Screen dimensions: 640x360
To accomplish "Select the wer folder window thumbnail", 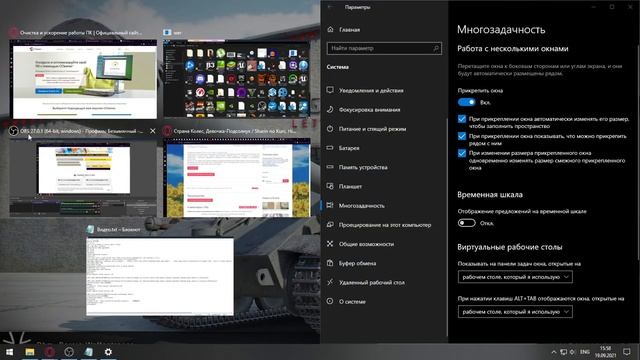I will pyautogui.click(x=236, y=79).
